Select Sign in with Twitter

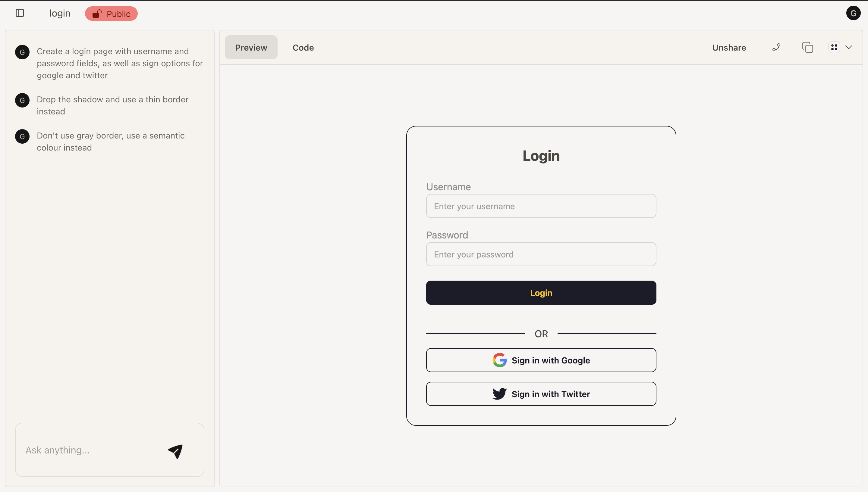(541, 393)
